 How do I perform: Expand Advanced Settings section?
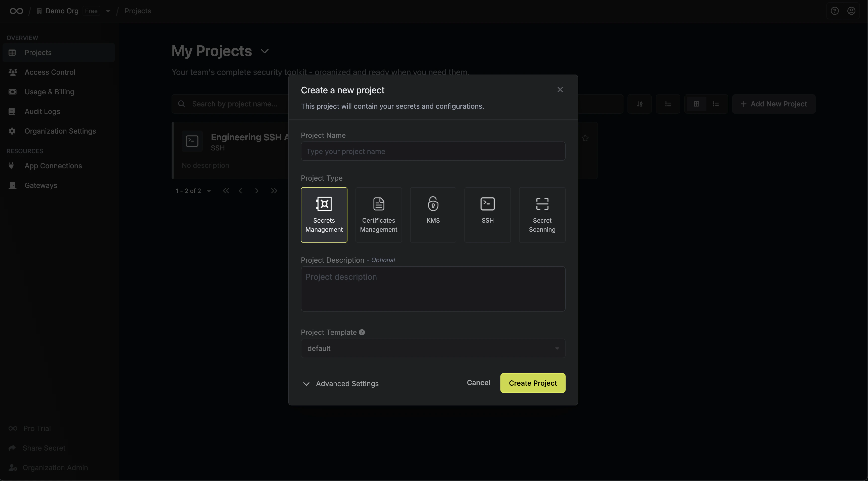[x=341, y=384]
